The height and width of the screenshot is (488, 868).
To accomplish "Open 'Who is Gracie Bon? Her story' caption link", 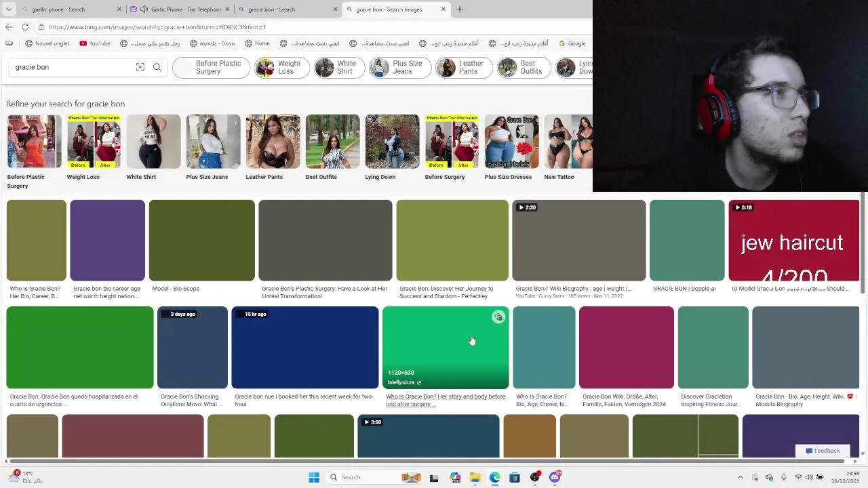I will click(446, 400).
